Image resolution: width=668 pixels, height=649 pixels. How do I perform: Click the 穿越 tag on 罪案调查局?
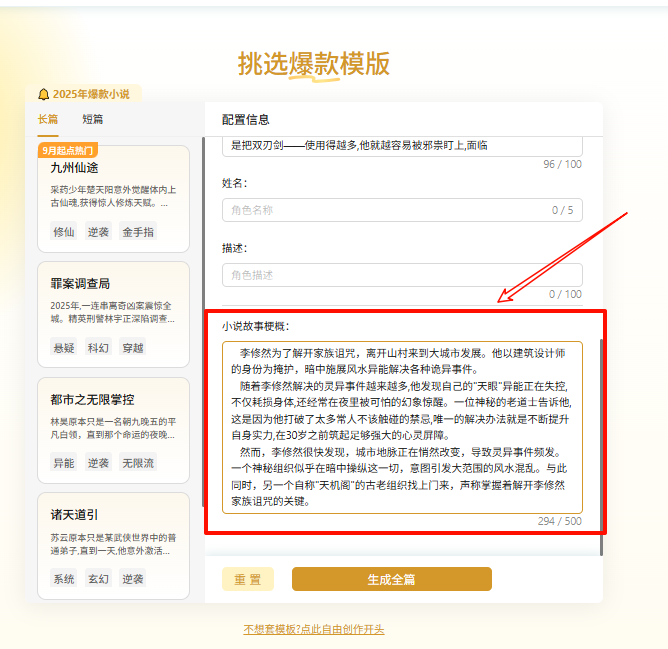132,348
